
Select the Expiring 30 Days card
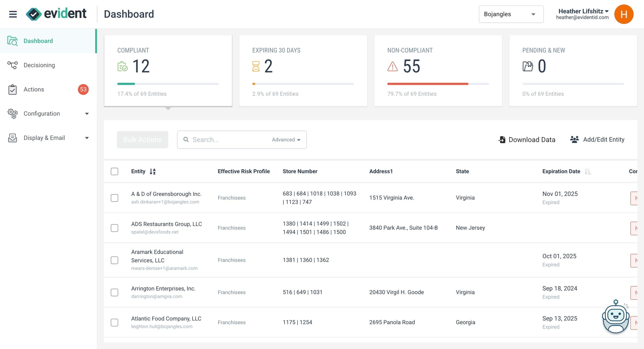tap(303, 71)
